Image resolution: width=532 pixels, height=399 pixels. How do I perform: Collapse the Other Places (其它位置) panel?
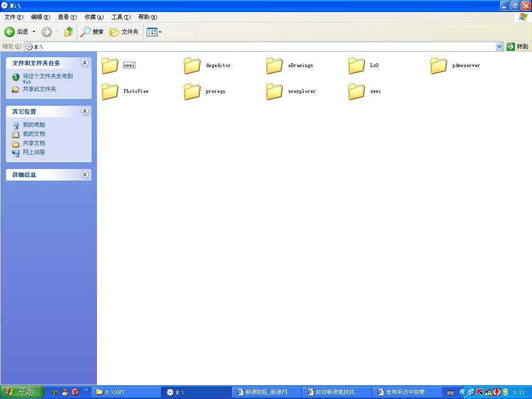pos(85,111)
